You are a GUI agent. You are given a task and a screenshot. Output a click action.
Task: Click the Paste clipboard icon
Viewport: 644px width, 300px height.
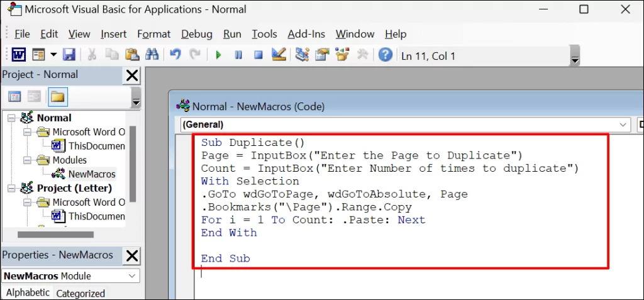(x=132, y=55)
